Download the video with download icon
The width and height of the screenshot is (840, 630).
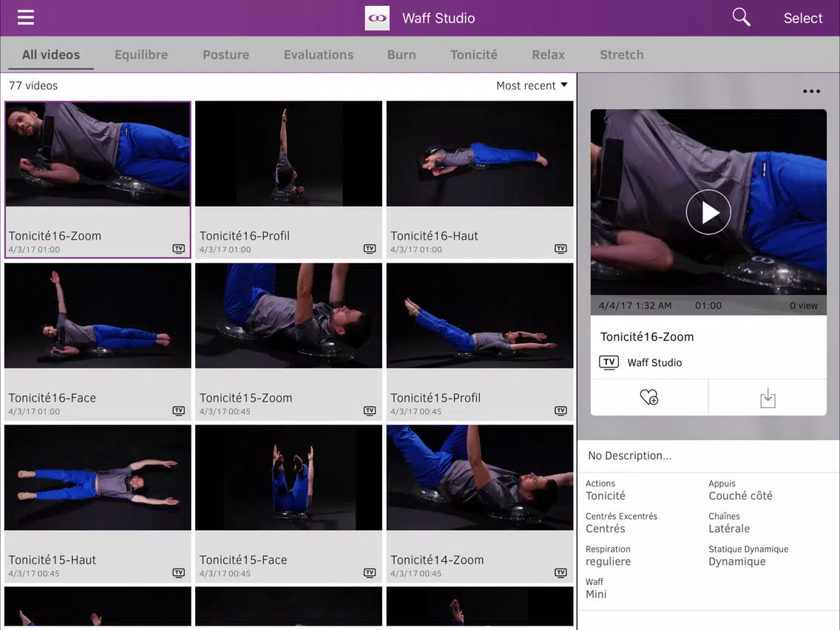click(767, 398)
